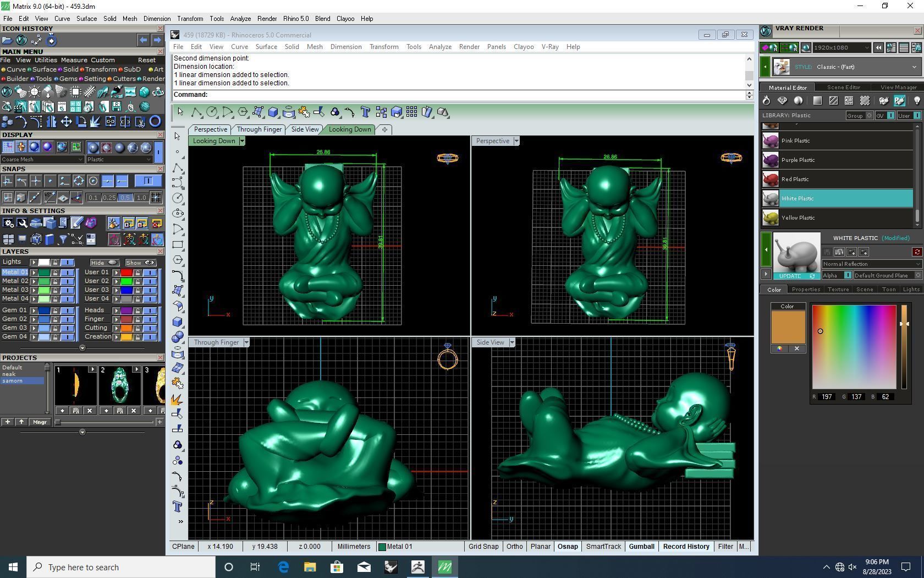Viewport: 924px width, 578px height.
Task: Click the Show button in Layers panel
Action: [x=141, y=263]
